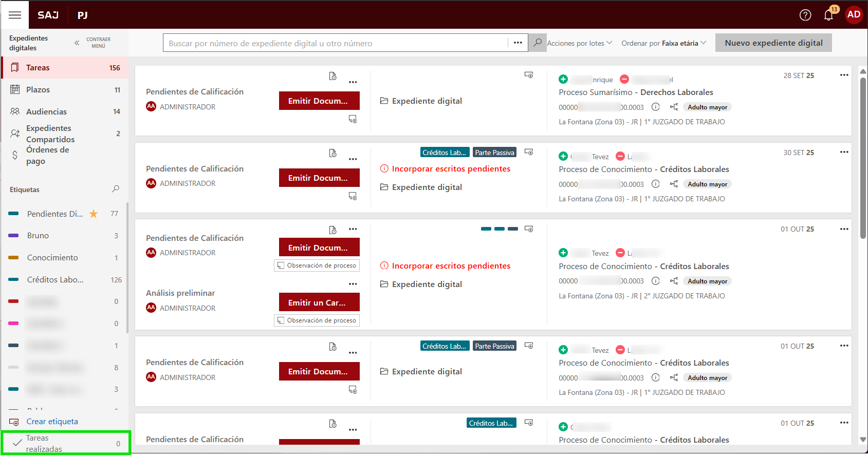Click red minus party icon on 30 SET card
The width and height of the screenshot is (868, 456).
click(x=620, y=156)
